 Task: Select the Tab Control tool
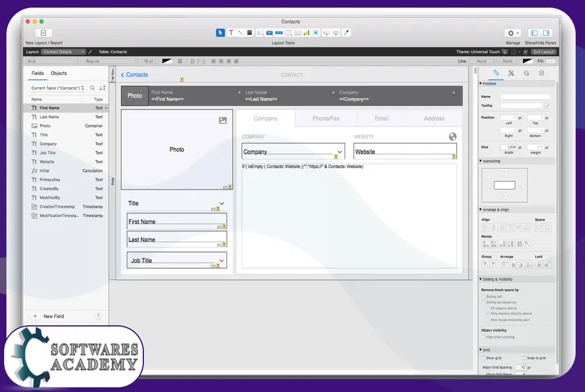pyautogui.click(x=288, y=33)
